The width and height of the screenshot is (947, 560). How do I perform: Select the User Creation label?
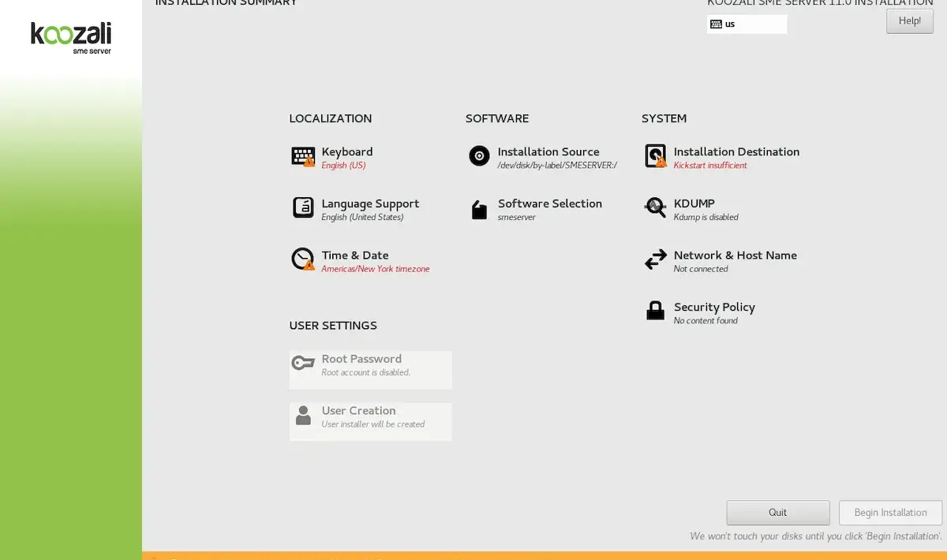point(358,411)
